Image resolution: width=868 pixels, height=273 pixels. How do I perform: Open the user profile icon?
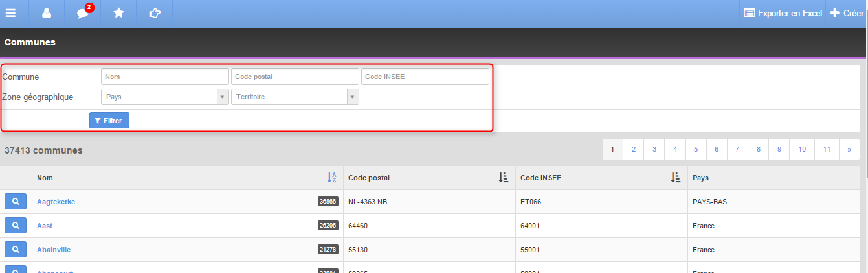pyautogui.click(x=47, y=13)
